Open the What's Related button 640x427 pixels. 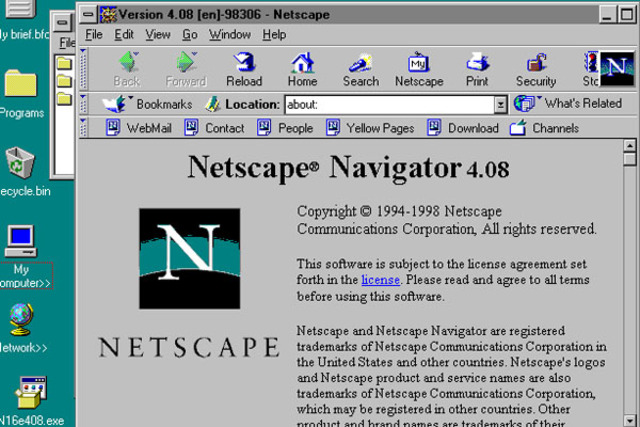coord(568,104)
